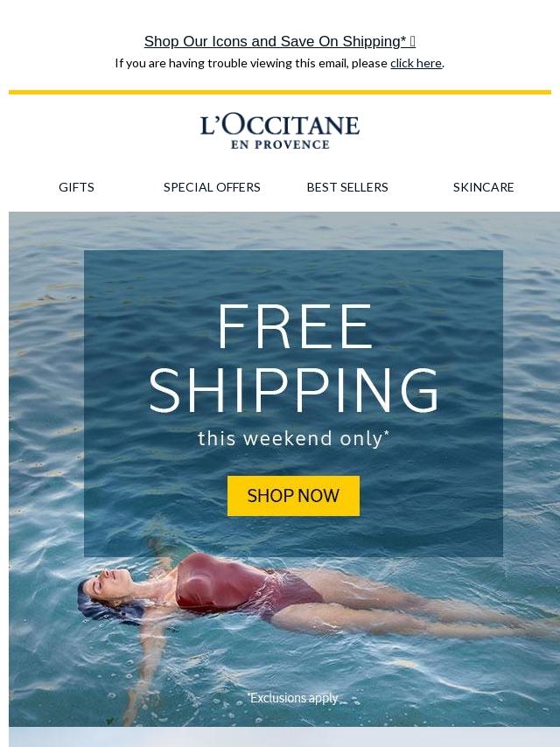Click the yellow SHOP NOW button
This screenshot has width=560, height=747.
[294, 496]
